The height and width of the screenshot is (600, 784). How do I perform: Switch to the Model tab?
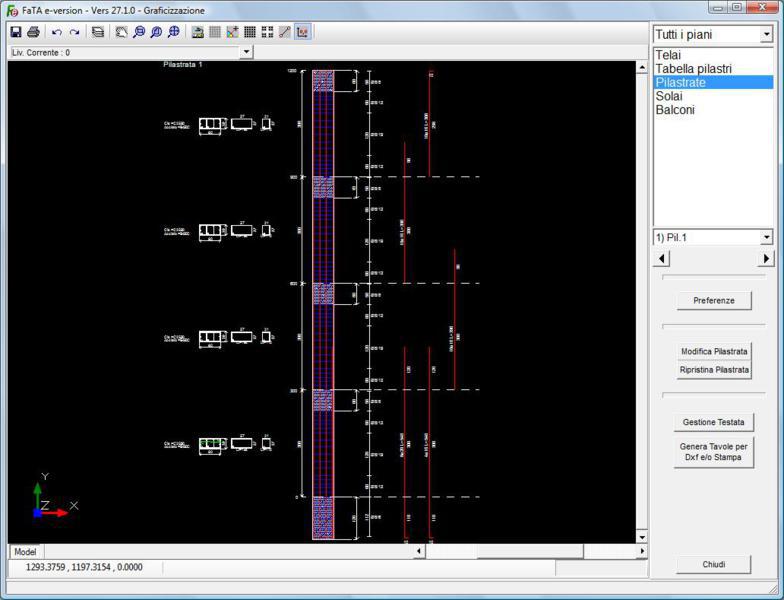(x=25, y=552)
